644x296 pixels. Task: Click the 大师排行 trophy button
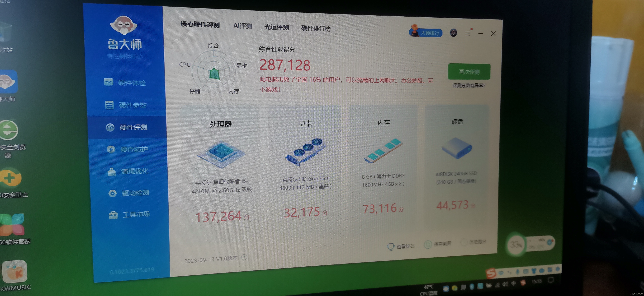[x=426, y=32]
